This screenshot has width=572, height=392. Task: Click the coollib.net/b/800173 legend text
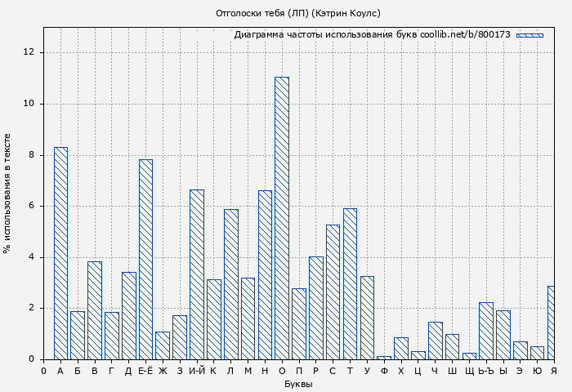tap(465, 35)
